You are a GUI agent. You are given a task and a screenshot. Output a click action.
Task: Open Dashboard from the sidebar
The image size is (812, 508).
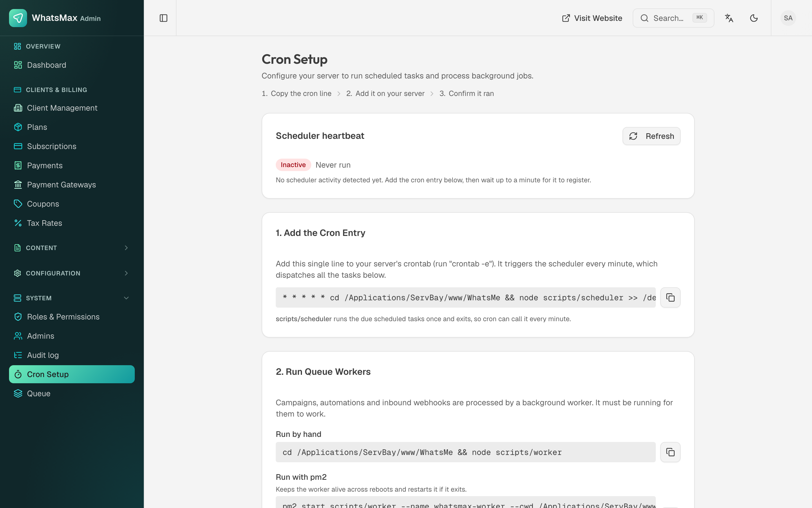(x=72, y=65)
